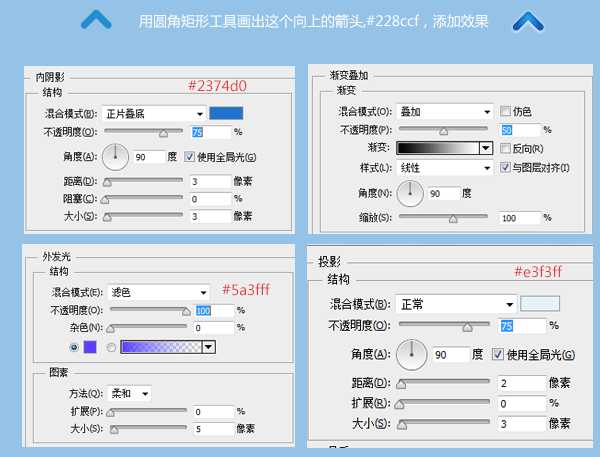The image size is (600, 457).
Task: Toggle drop shadow 使用全局光 checkbox
Action: click(497, 354)
